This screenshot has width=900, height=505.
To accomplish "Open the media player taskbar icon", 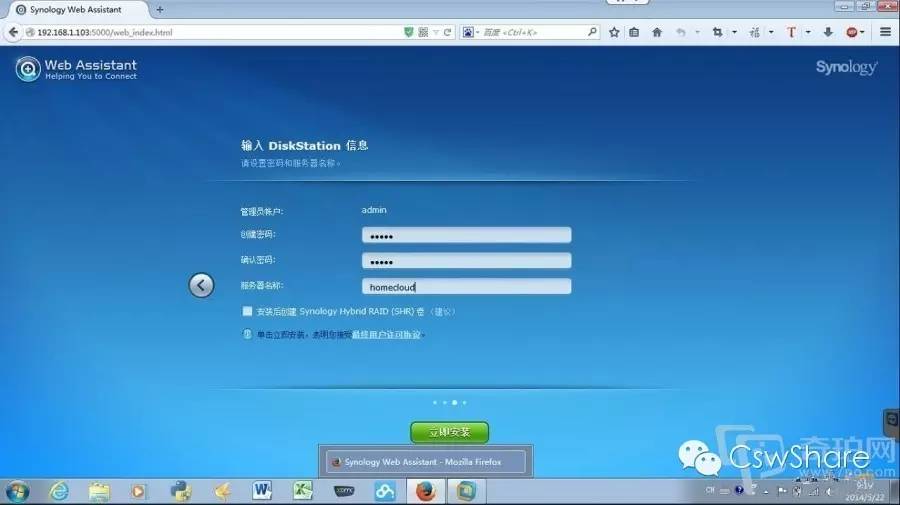I will pos(138,491).
